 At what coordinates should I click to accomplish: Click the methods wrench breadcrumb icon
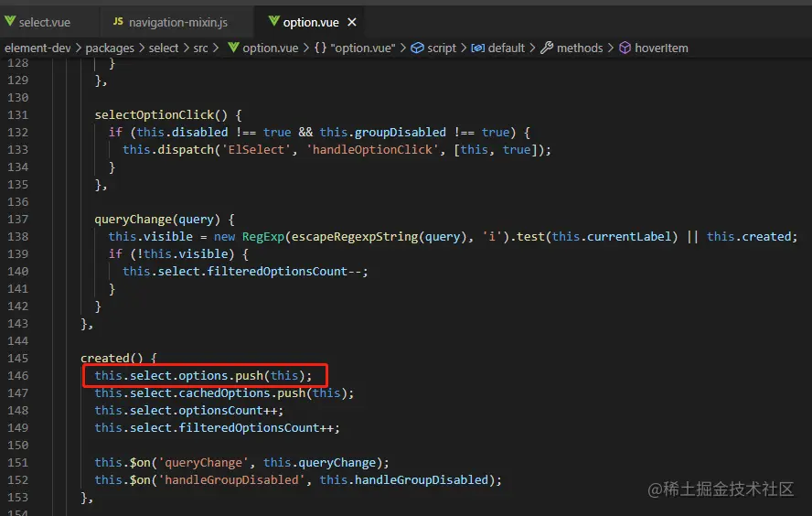click(x=546, y=48)
